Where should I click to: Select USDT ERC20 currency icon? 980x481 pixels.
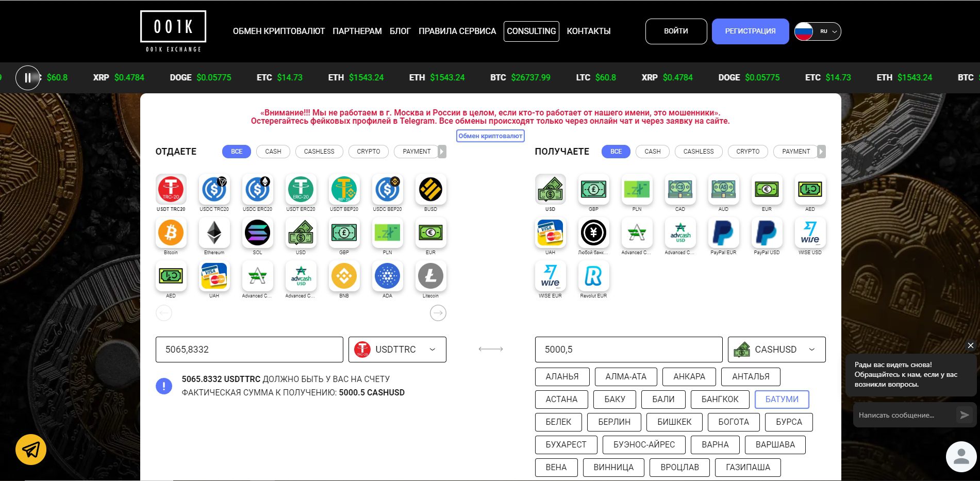(301, 189)
